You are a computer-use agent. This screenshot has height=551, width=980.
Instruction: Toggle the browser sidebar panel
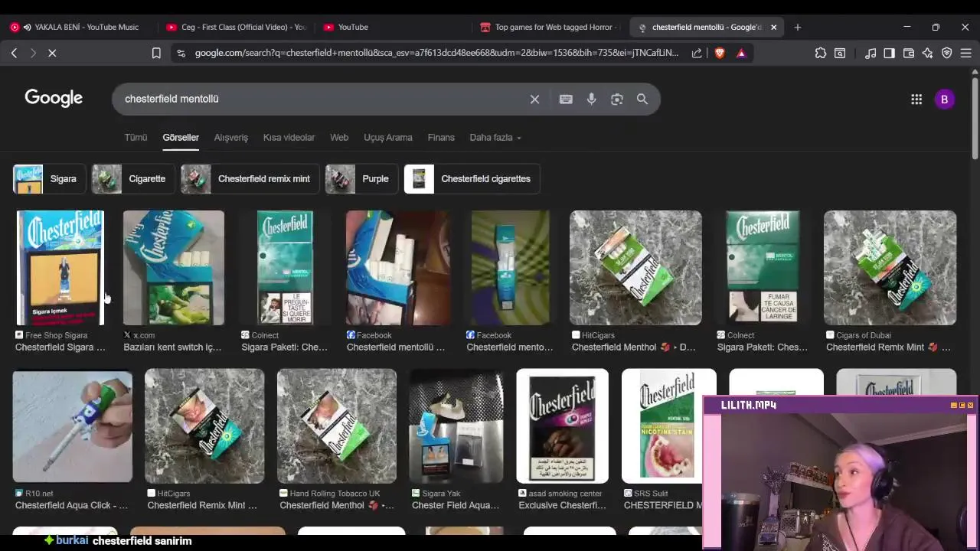(889, 53)
